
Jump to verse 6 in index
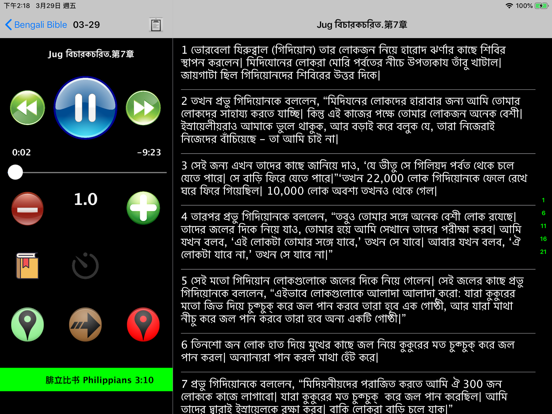543,213
